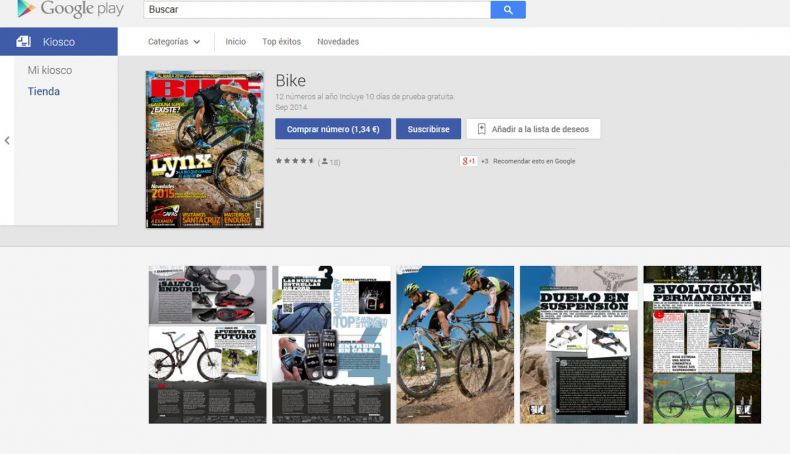Click the reviewer count person icon
The image size is (790, 454).
[x=324, y=161]
